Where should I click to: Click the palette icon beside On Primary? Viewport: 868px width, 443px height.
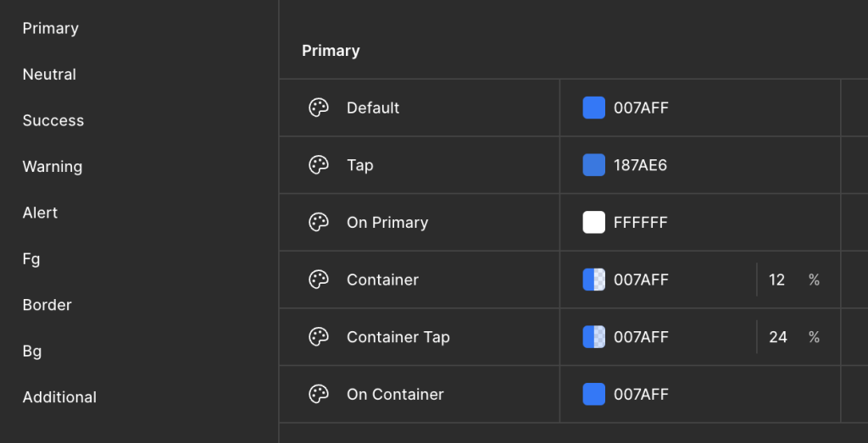click(x=319, y=223)
